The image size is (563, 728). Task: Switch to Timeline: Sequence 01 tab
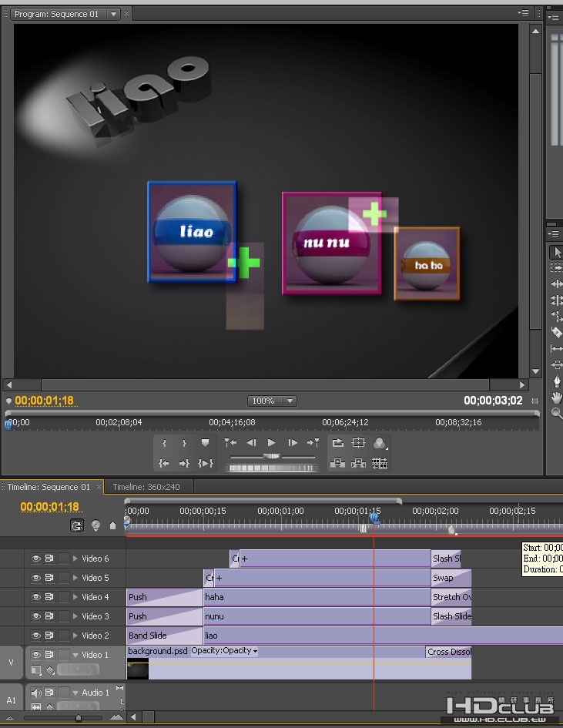tap(49, 487)
